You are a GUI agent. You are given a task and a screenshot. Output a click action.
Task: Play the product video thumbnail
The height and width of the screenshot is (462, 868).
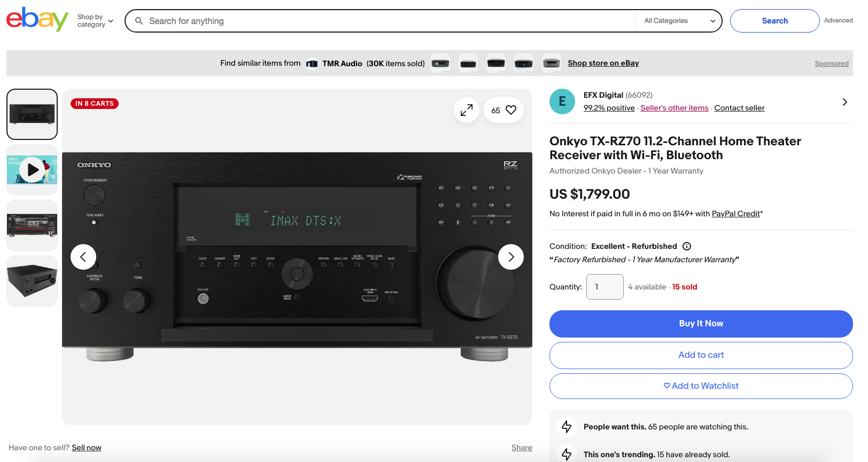coord(32,170)
